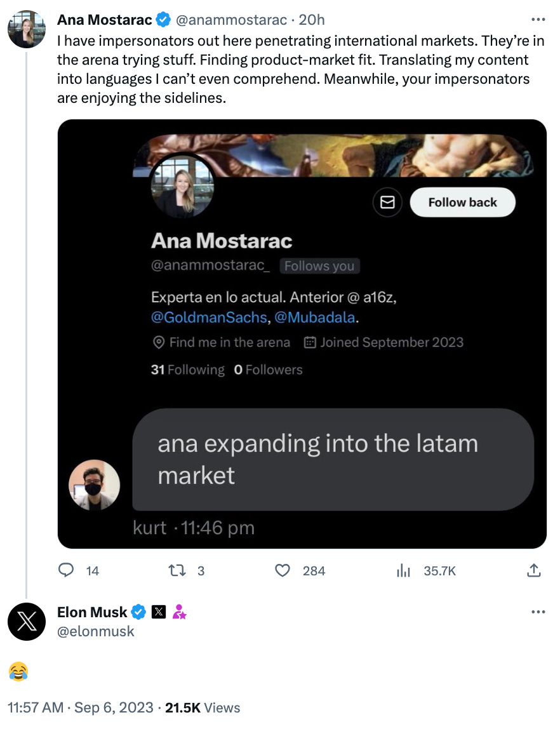560x729 pixels.
Task: Click the pink subscriber star icon
Action: point(180,612)
